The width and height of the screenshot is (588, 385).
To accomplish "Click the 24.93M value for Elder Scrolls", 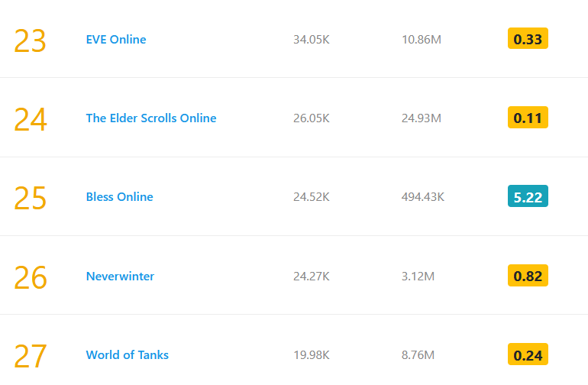I will pyautogui.click(x=422, y=118).
